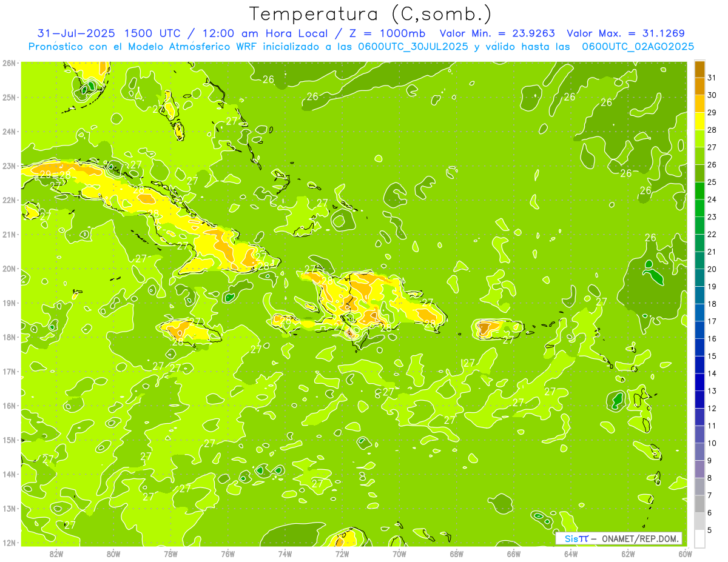The image size is (728, 562).
Task: Click the color bar legend value 10
Action: coord(712,443)
